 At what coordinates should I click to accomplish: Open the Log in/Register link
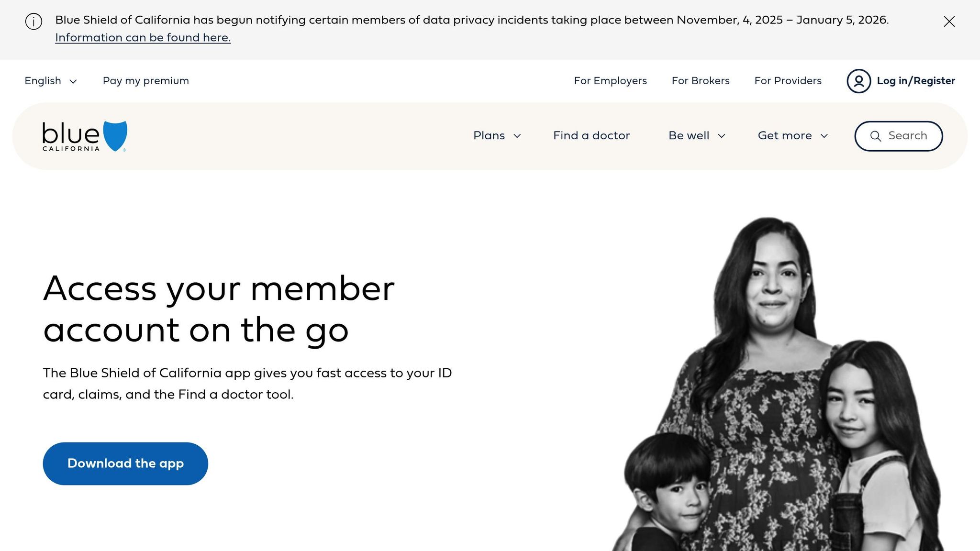(915, 81)
